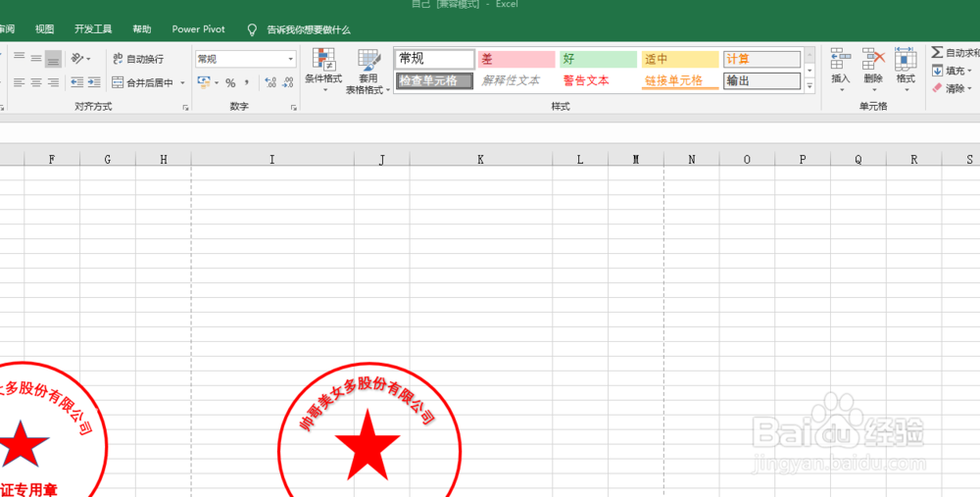
Task: Apply comma thousands separator style
Action: tap(247, 82)
